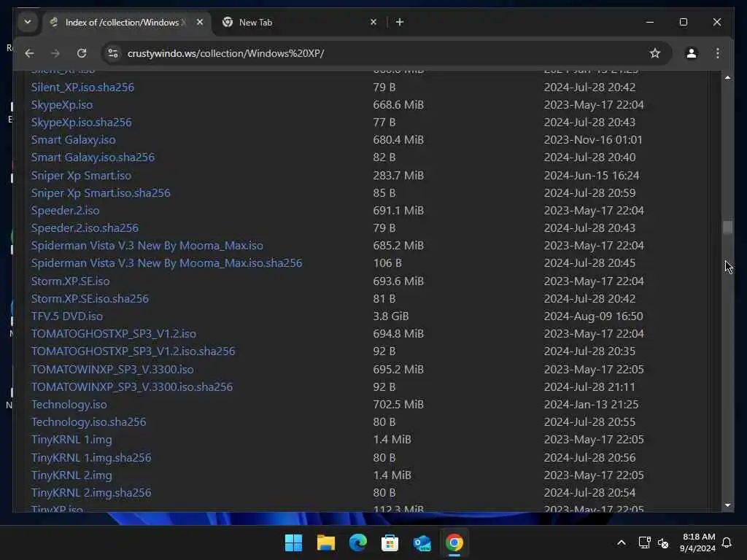Open the SkypeXp.iso link
747x560 pixels.
62,105
